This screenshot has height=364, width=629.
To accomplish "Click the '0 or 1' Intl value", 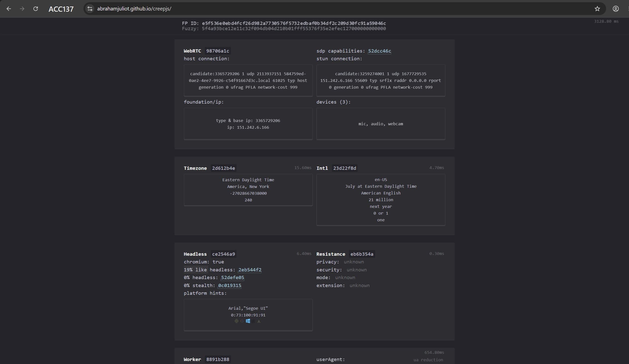I will (381, 213).
